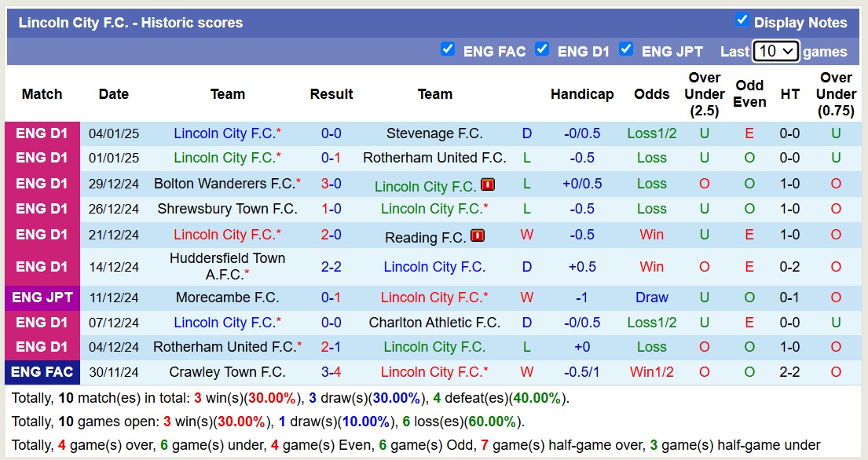The height and width of the screenshot is (460, 868).
Task: Click the ENG FAC badge on the Crawley Town row
Action: pyautogui.click(x=42, y=373)
